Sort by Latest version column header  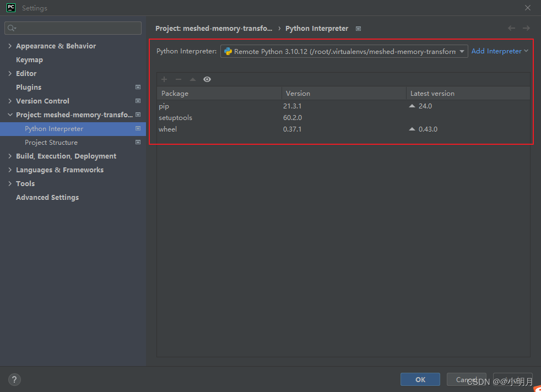(468, 94)
